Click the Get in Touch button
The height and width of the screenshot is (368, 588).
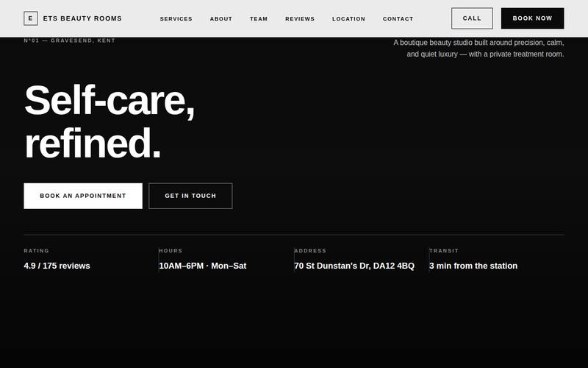[x=190, y=196]
